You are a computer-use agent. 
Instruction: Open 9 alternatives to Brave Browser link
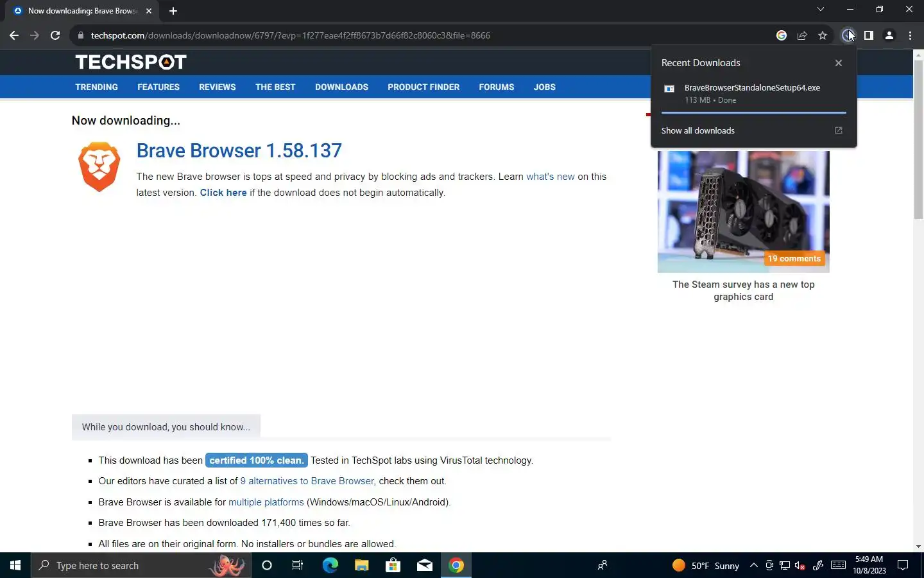(x=307, y=481)
